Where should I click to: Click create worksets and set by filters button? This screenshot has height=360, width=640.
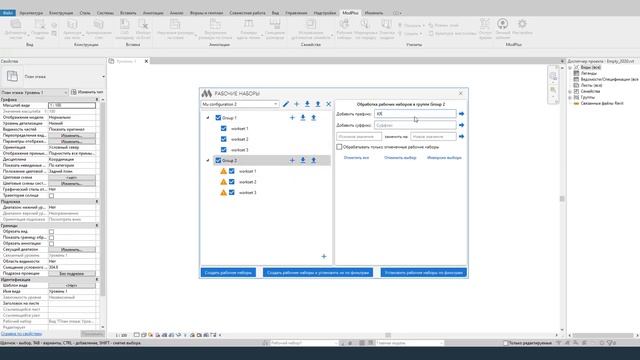[x=318, y=273]
